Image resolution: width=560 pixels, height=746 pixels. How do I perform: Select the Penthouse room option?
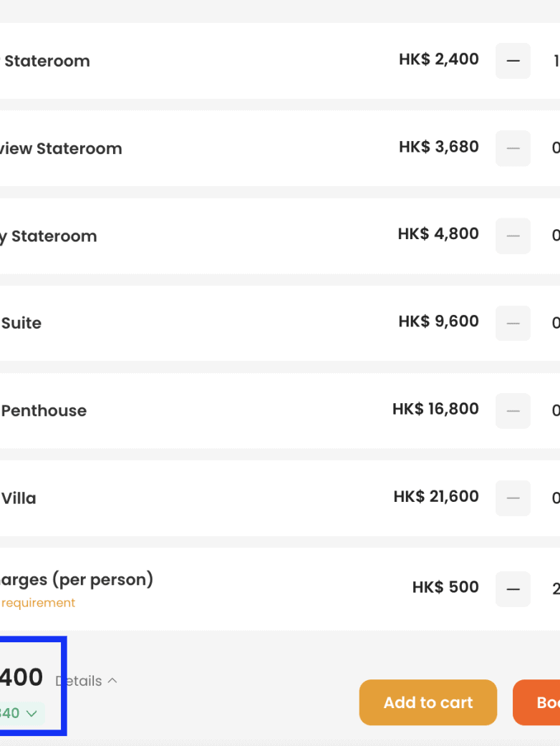[44, 411]
